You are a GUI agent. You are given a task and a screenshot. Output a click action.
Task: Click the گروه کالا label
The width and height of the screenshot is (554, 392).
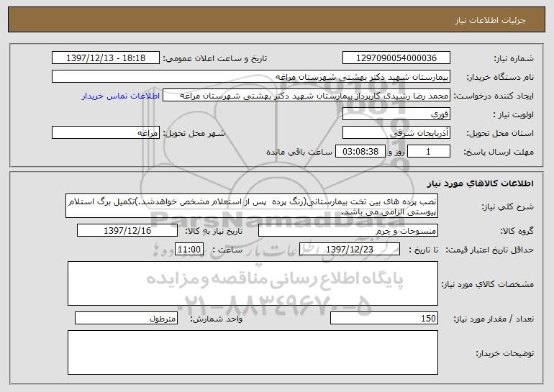pos(517,231)
